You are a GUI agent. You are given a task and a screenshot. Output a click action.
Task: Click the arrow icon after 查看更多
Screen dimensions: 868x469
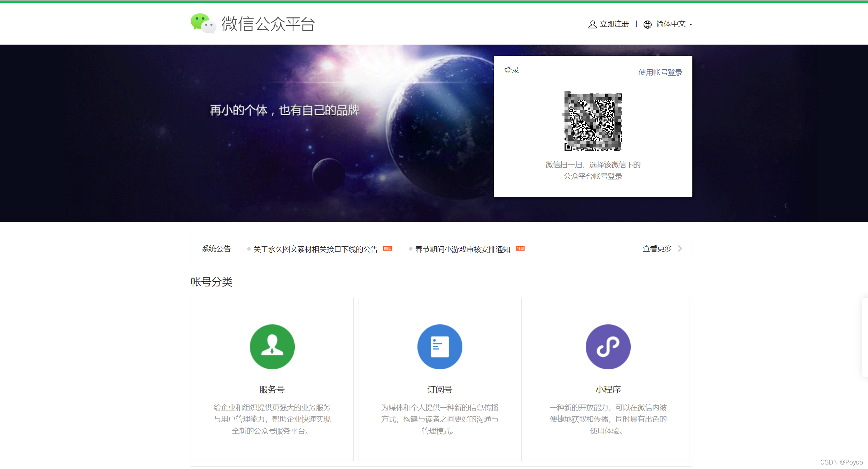(679, 248)
